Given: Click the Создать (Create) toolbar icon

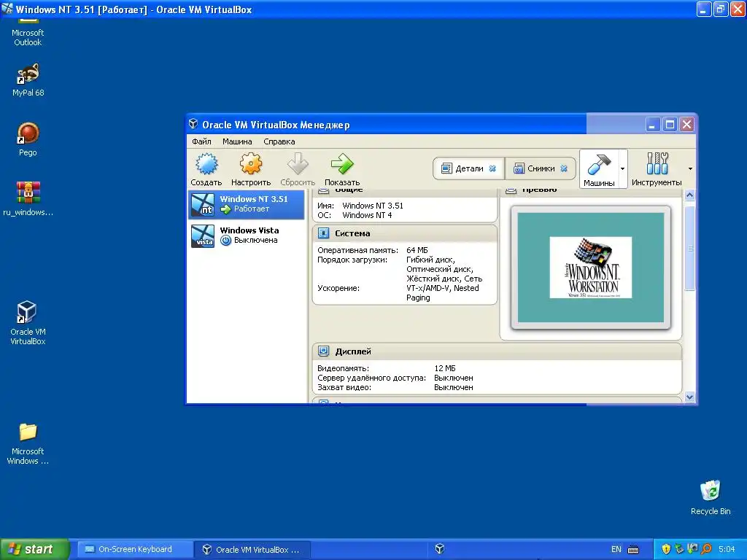Looking at the screenshot, I should (206, 164).
